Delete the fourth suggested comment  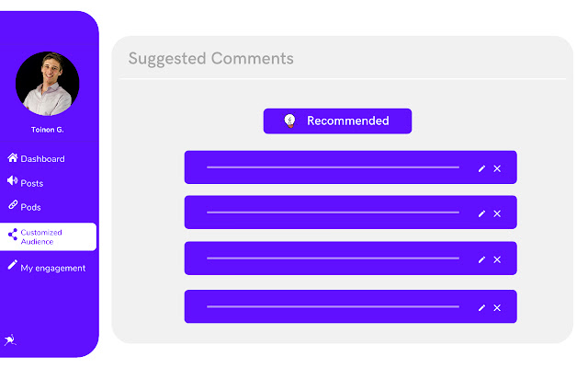[x=497, y=307]
